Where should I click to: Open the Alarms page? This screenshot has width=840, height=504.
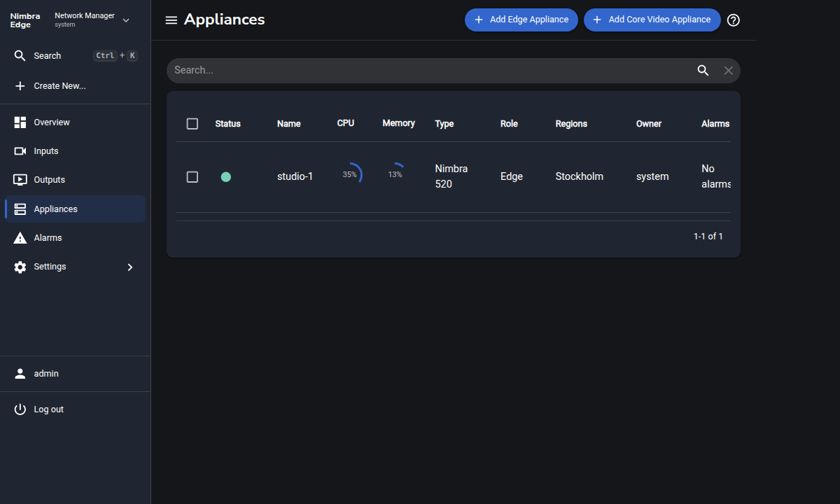[x=76, y=238]
